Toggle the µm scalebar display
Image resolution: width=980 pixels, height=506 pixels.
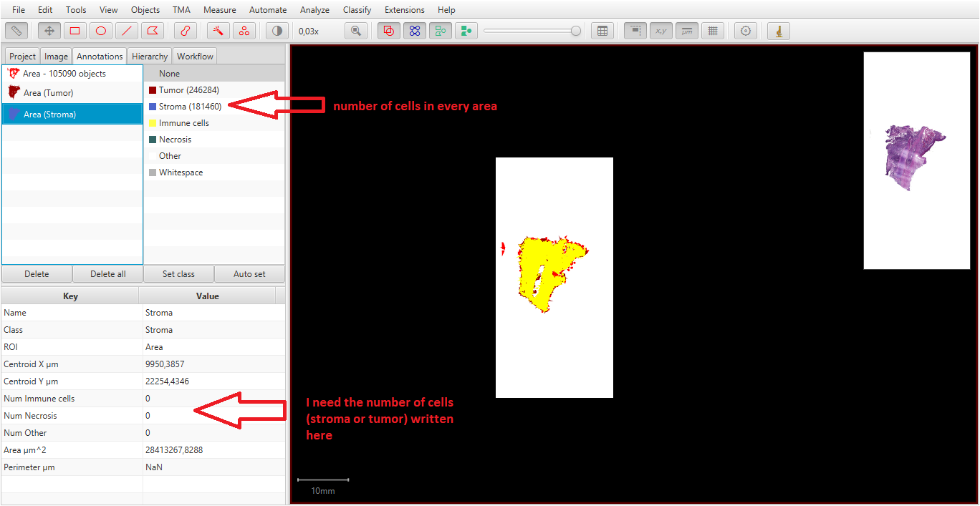687,31
